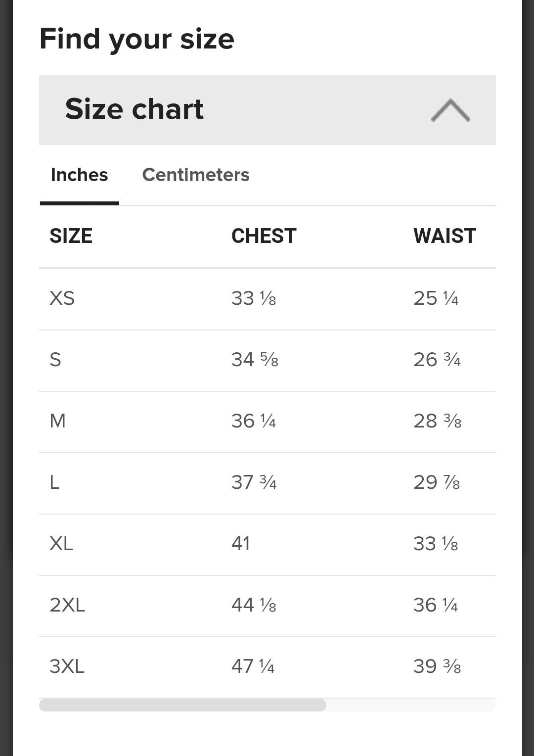Click the CHEST column header

[x=264, y=236]
